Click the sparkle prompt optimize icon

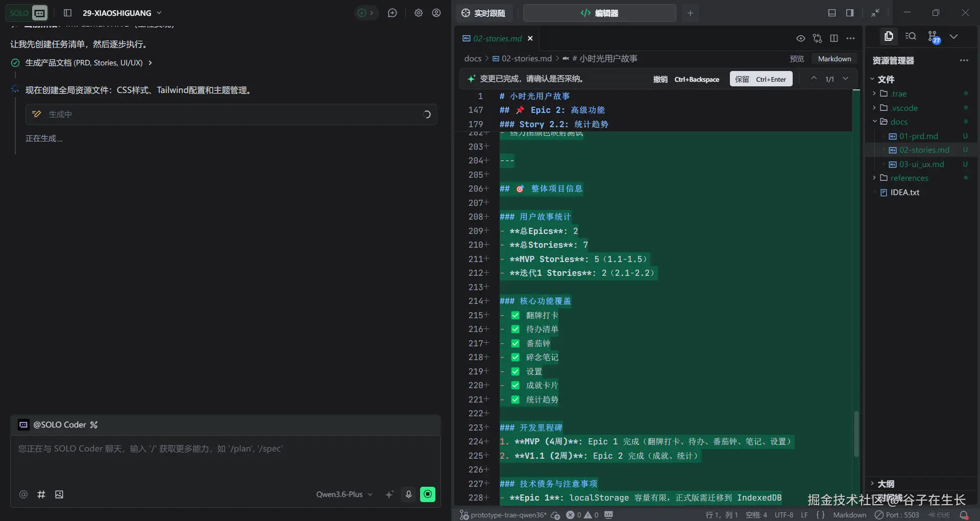tap(389, 494)
